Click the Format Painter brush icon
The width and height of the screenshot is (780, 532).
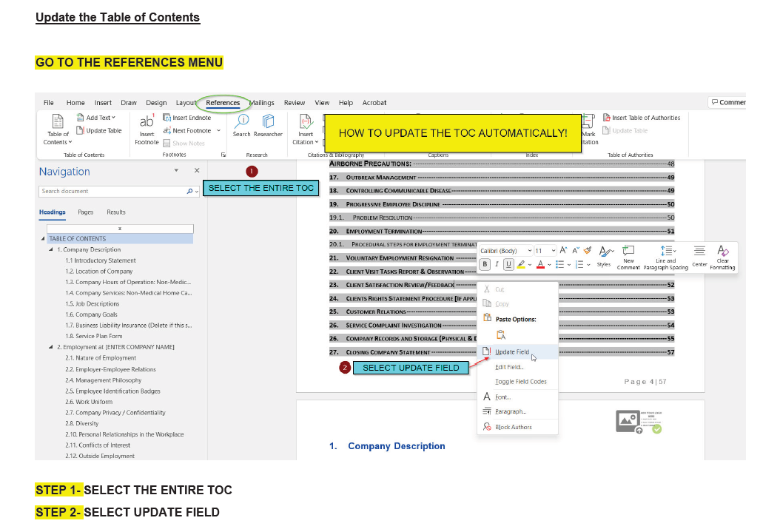(588, 250)
